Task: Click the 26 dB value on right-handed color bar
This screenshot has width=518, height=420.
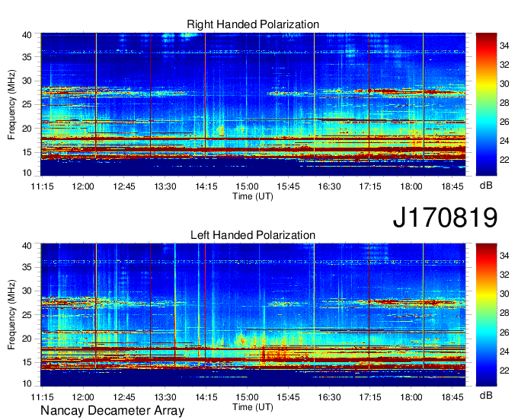Action: (504, 122)
